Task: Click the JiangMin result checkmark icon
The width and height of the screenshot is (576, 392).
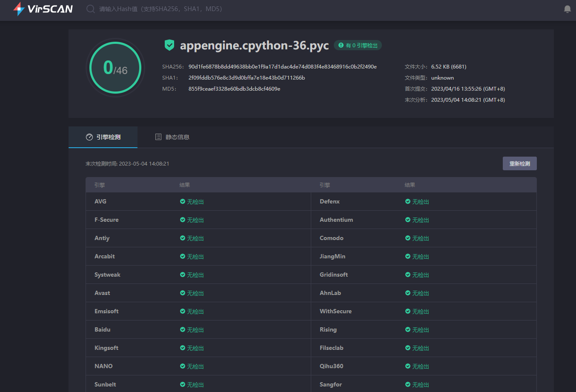Action: click(x=408, y=256)
